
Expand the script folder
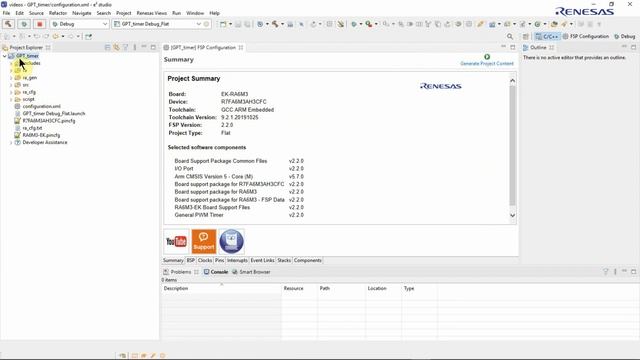(11, 99)
